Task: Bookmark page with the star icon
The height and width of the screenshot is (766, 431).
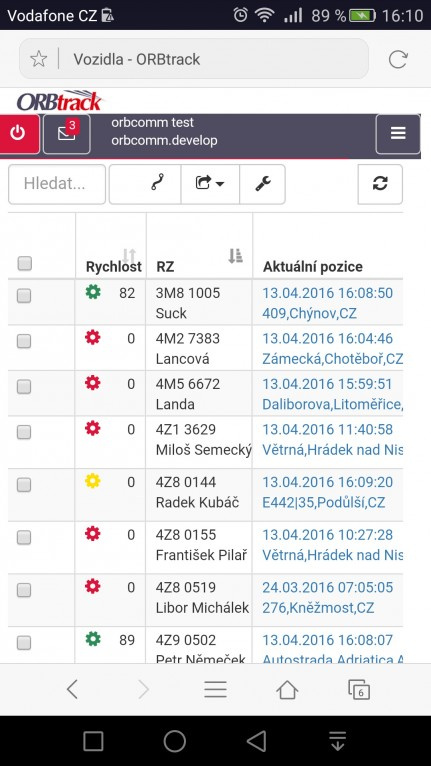Action: 39,59
